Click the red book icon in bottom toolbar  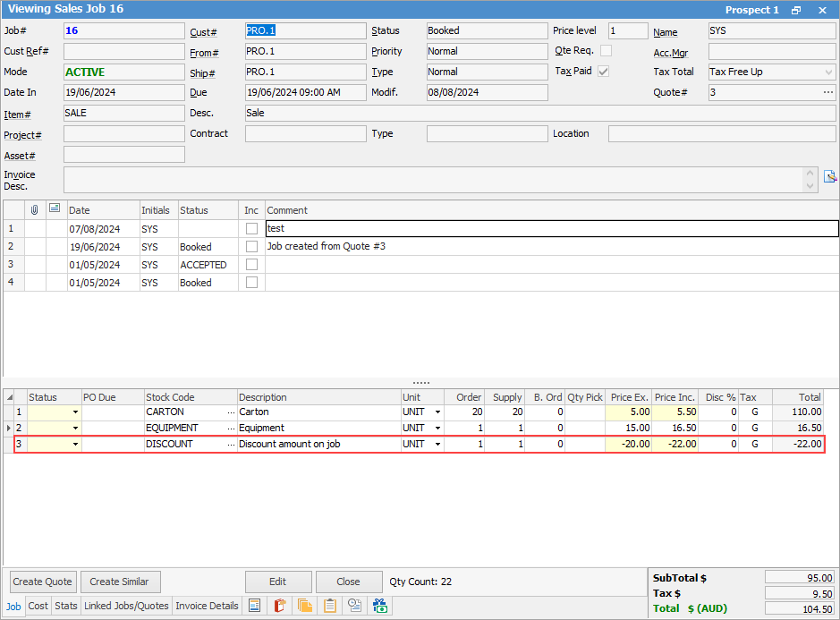point(279,606)
